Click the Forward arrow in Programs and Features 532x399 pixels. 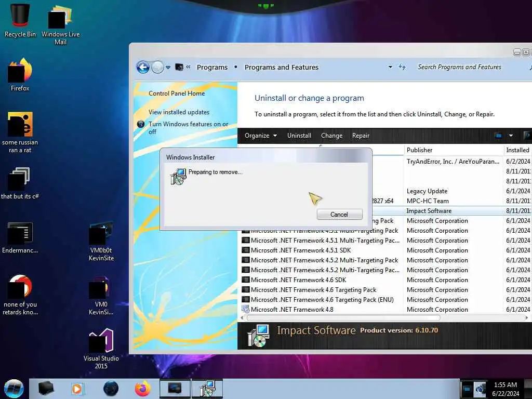157,67
